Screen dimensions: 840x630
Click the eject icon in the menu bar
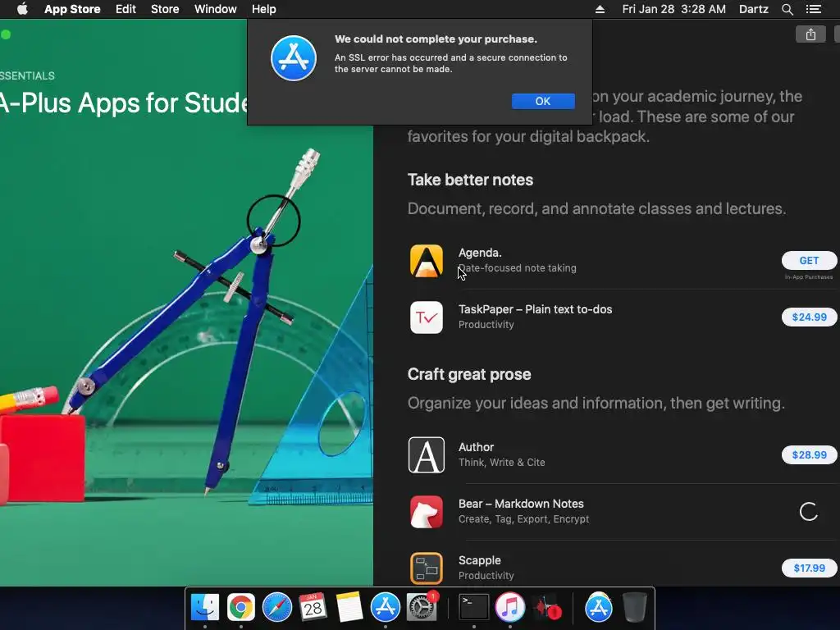pyautogui.click(x=600, y=9)
